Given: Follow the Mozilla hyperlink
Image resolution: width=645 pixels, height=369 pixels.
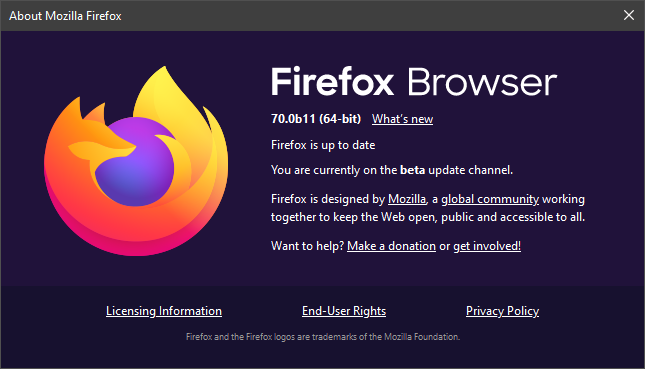Looking at the screenshot, I should point(407,199).
